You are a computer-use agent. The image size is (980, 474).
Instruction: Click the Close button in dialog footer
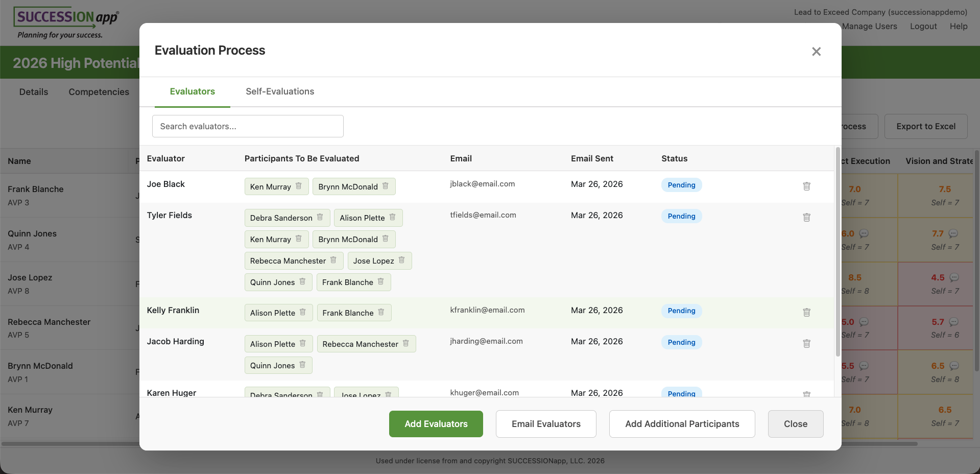(796, 424)
